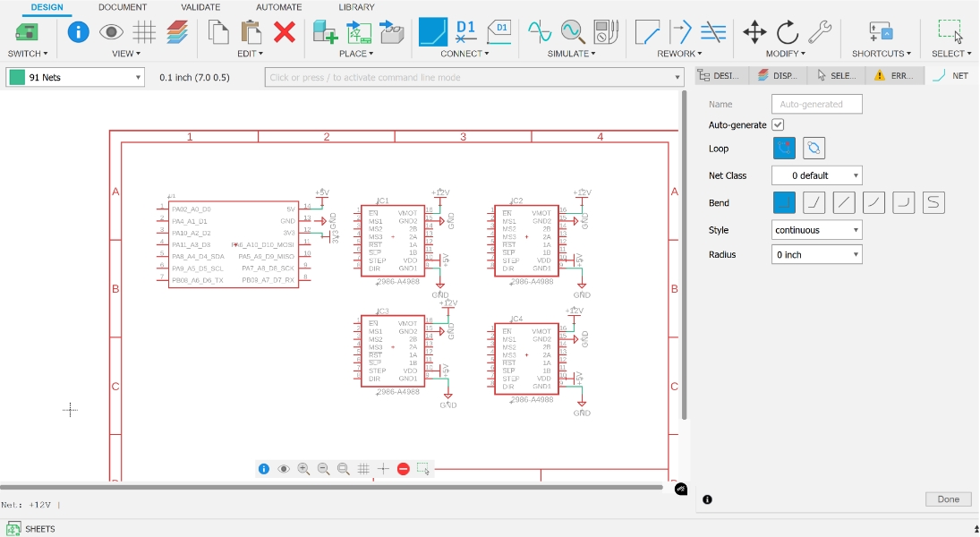Switch to the AUTOMATE tab
The image size is (980, 537).
(278, 7)
